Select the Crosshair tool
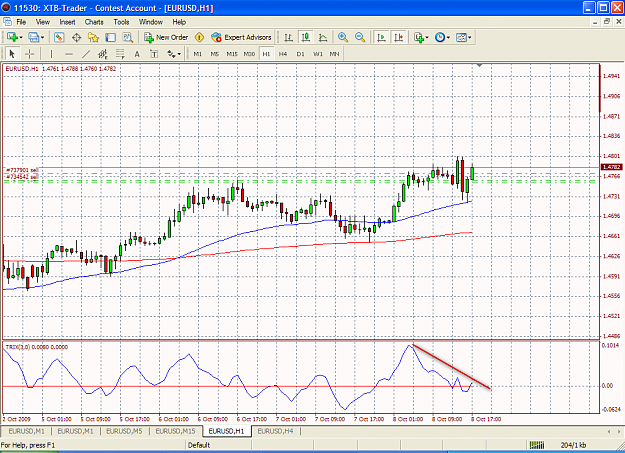The image size is (625, 453). [x=29, y=54]
